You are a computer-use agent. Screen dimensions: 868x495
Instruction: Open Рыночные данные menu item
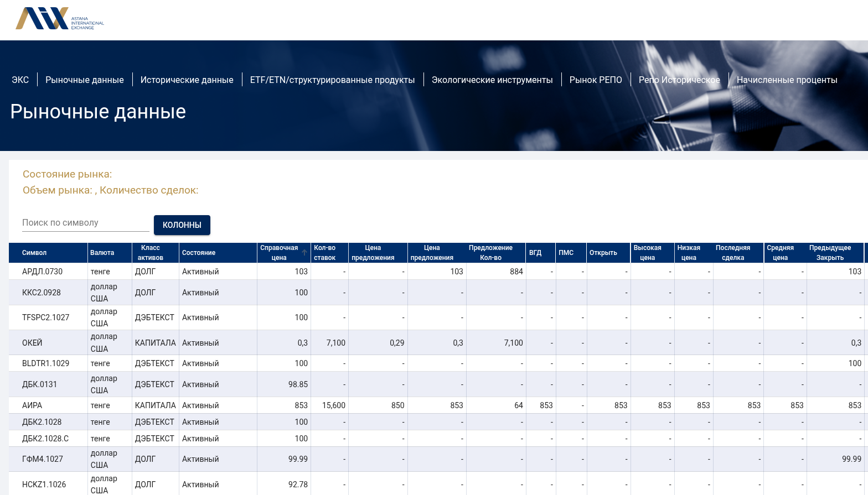85,80
